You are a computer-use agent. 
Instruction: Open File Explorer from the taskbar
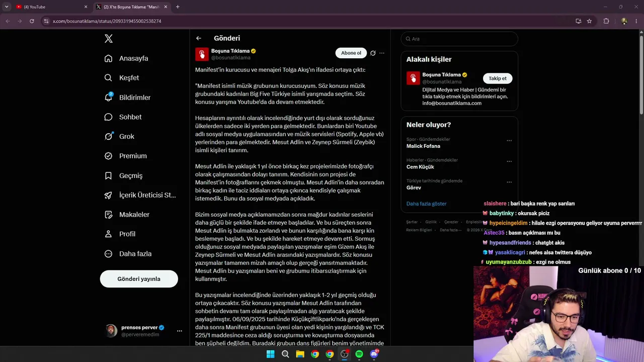point(300,354)
